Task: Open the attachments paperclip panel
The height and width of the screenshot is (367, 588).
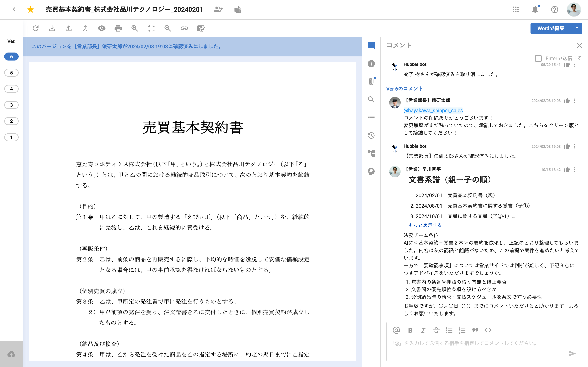Action: tap(371, 82)
